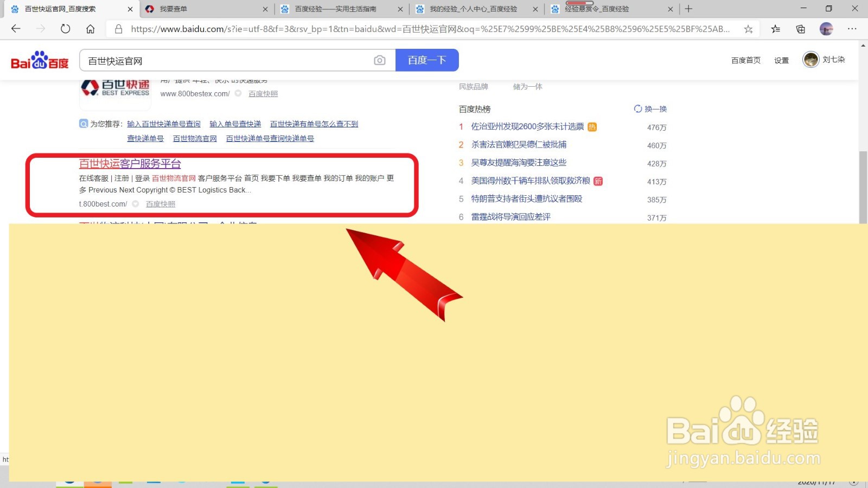Viewport: 868px width, 488px height.
Task: Click the 百度一下 search button
Action: (x=427, y=60)
